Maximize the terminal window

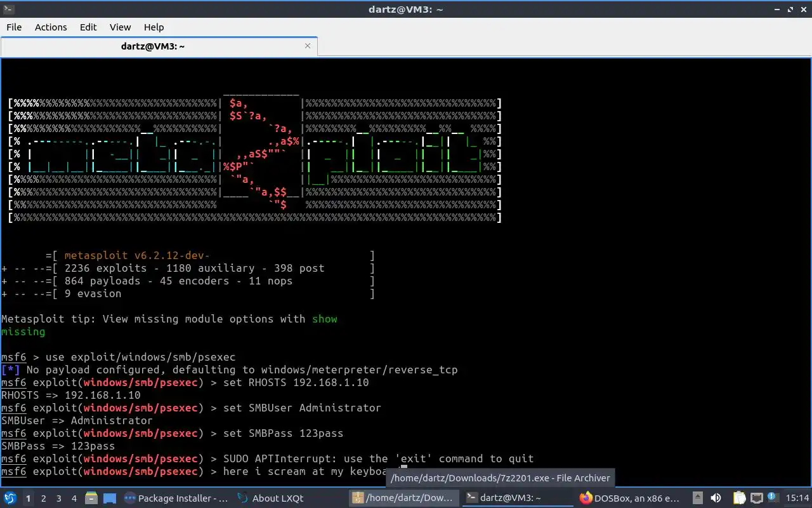click(x=790, y=9)
